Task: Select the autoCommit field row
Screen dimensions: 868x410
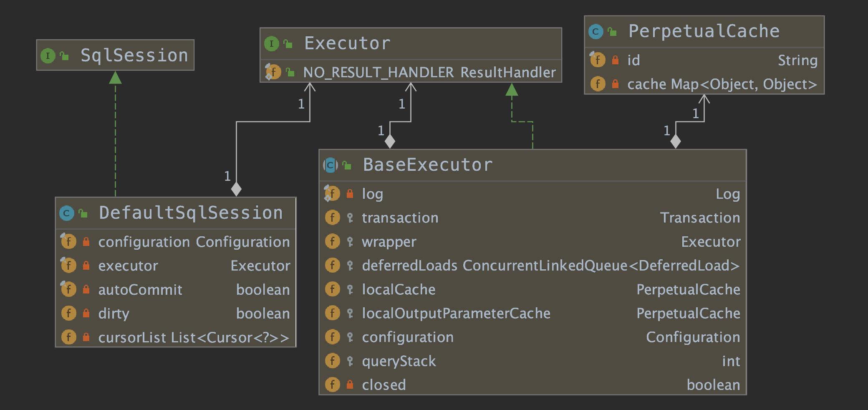Action: 175,289
